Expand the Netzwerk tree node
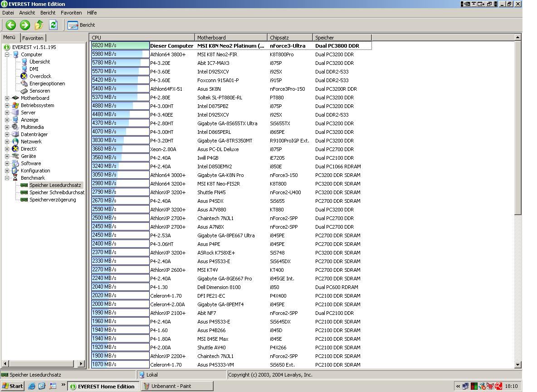The width and height of the screenshot is (537, 392). [x=7, y=142]
